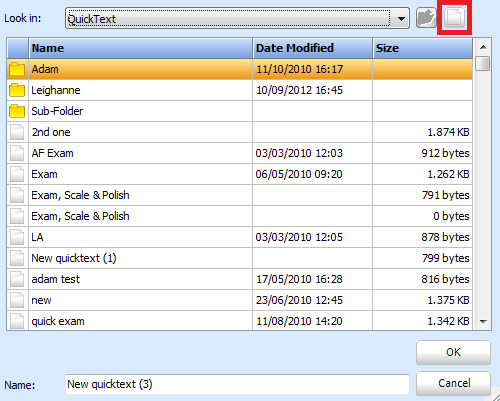
Task: Sort by the Size column header
Action: click(422, 48)
